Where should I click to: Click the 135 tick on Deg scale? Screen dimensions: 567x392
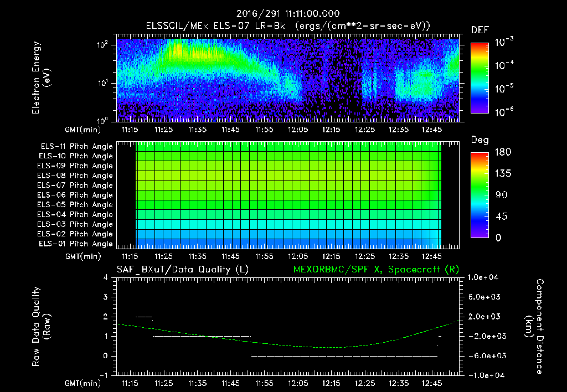tap(503, 174)
